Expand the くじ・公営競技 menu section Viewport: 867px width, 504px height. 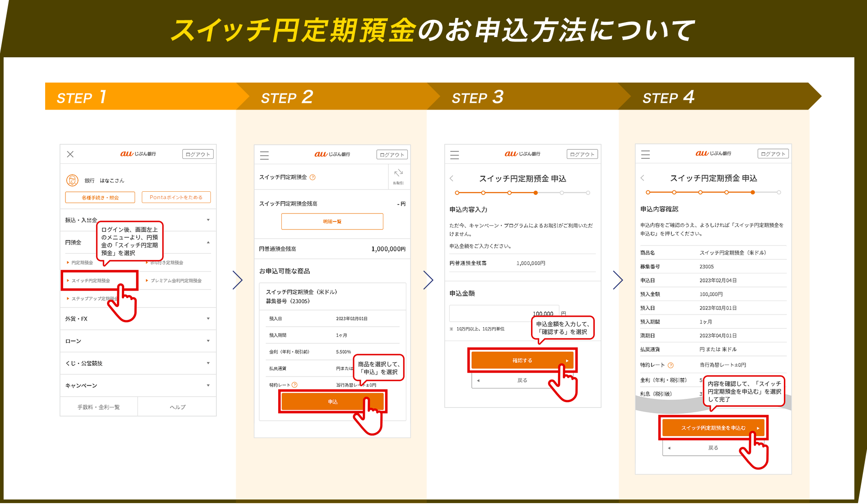(x=138, y=363)
